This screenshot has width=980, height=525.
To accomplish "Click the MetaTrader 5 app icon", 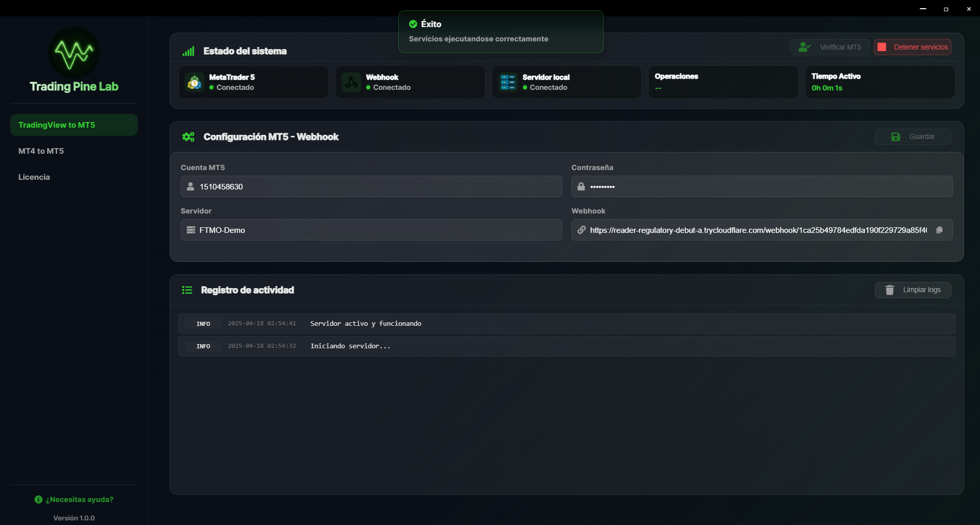I will pos(195,82).
